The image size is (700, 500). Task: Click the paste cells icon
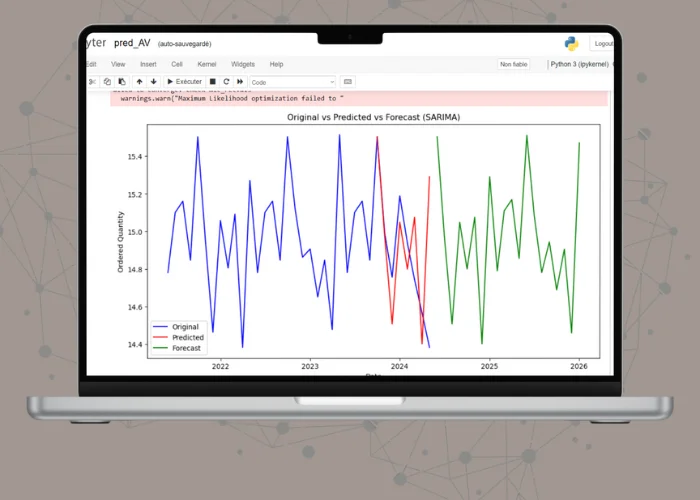[x=122, y=82]
